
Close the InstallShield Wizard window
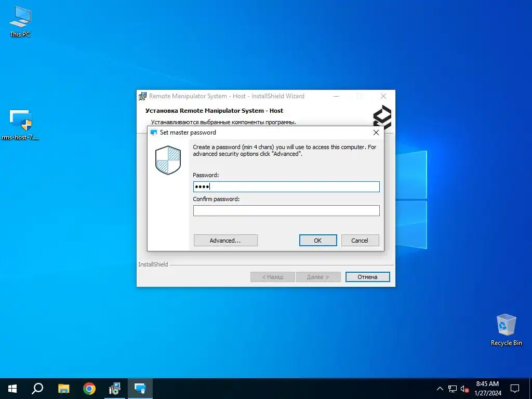coord(383,96)
